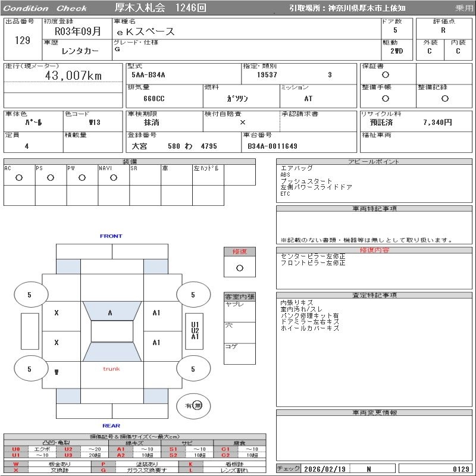
Task: Click the 乗用 label in header
Action: click(464, 8)
